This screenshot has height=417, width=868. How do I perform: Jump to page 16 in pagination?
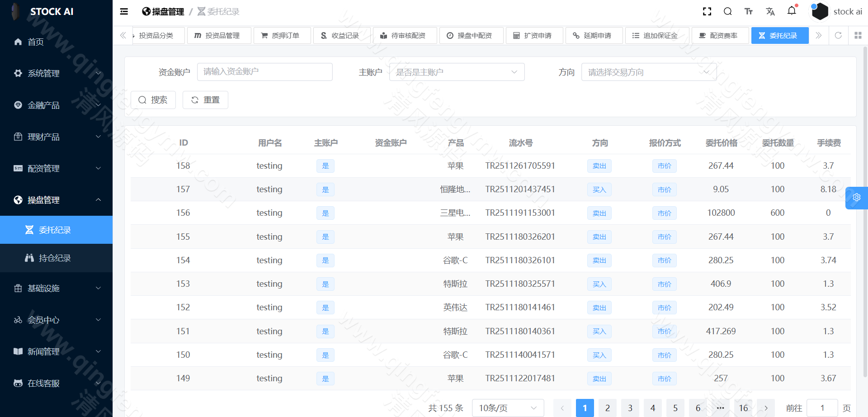[743, 408]
